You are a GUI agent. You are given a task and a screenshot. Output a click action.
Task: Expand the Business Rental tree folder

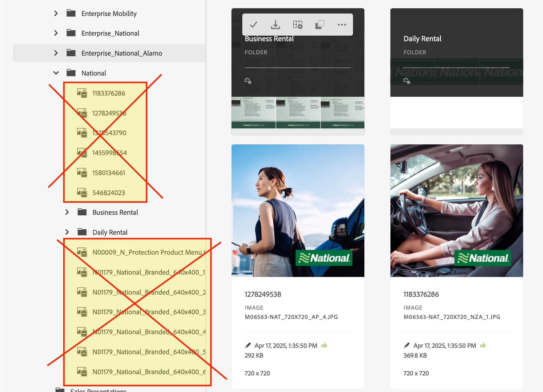tap(67, 212)
